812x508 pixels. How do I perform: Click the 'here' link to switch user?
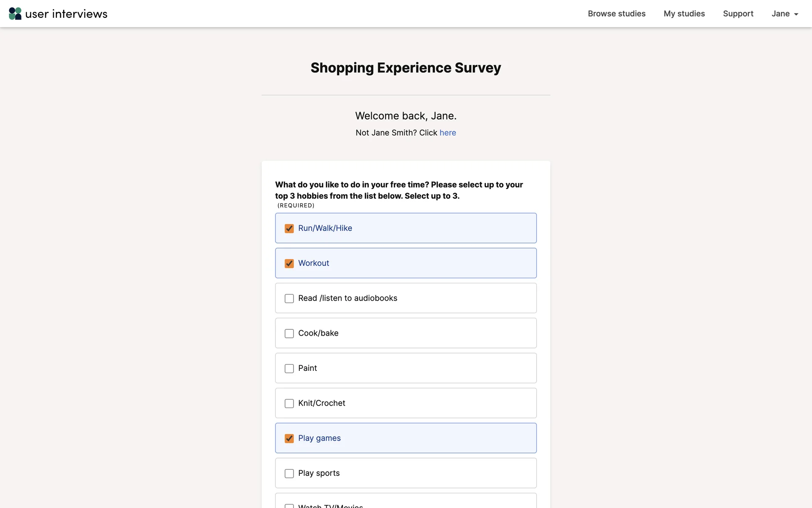(447, 133)
